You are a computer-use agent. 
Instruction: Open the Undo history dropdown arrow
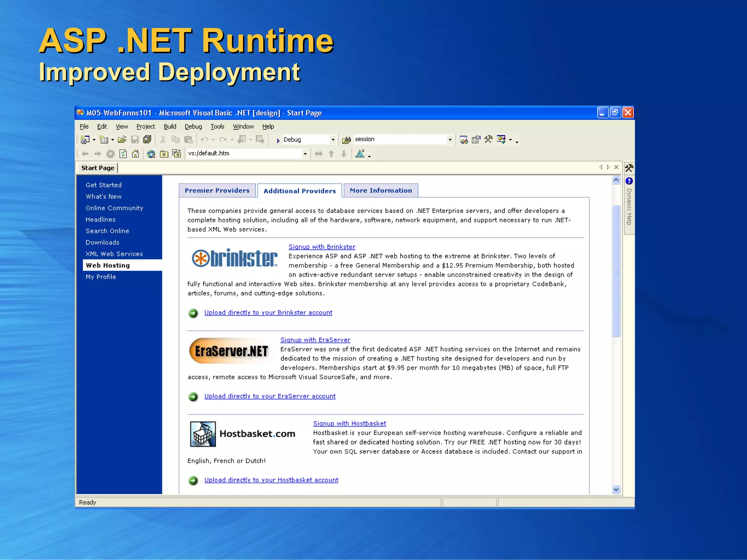(213, 140)
